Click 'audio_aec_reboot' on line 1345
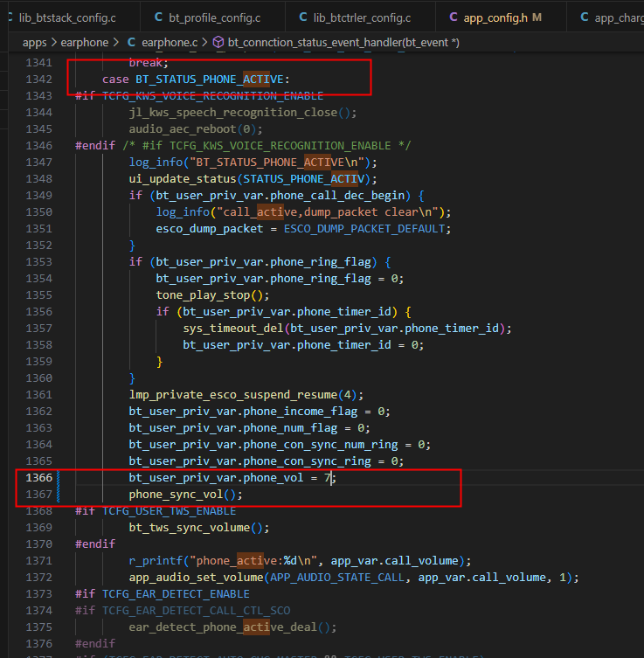This screenshot has width=644, height=658. pos(183,129)
